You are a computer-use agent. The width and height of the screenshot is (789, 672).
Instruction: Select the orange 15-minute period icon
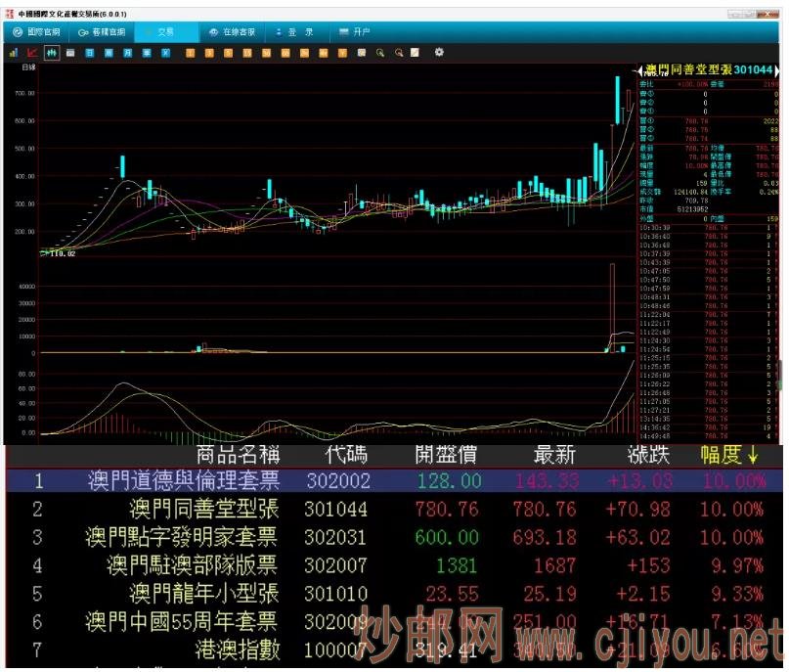click(247, 53)
